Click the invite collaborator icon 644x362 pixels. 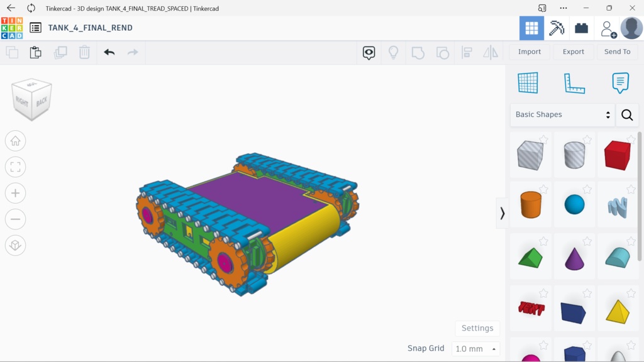pyautogui.click(x=608, y=30)
